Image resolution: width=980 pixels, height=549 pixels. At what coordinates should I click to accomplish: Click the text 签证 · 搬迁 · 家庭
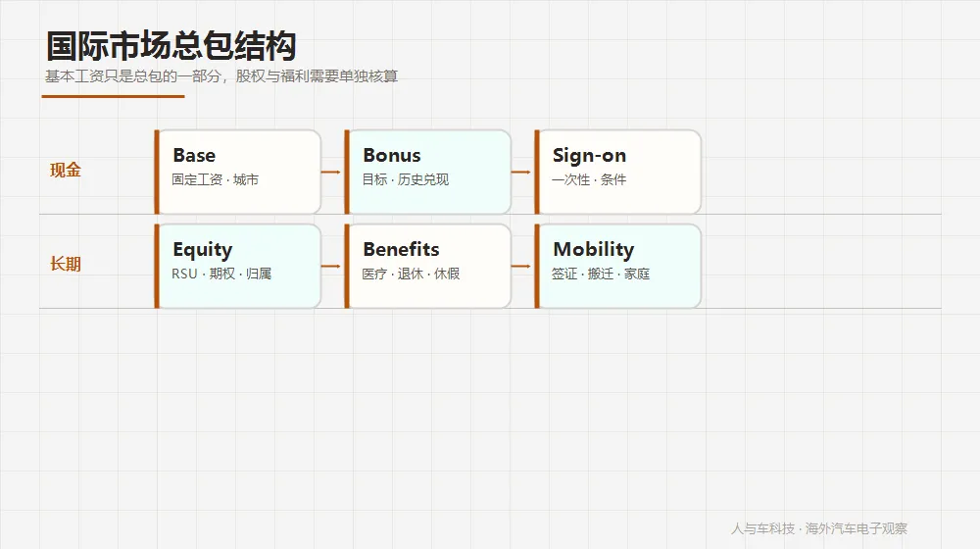pos(601,274)
